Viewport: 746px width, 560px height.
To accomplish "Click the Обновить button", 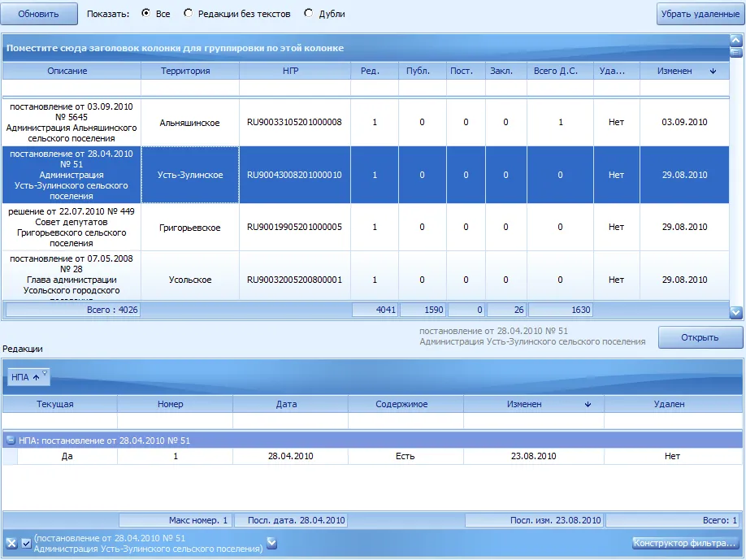I will [39, 14].
